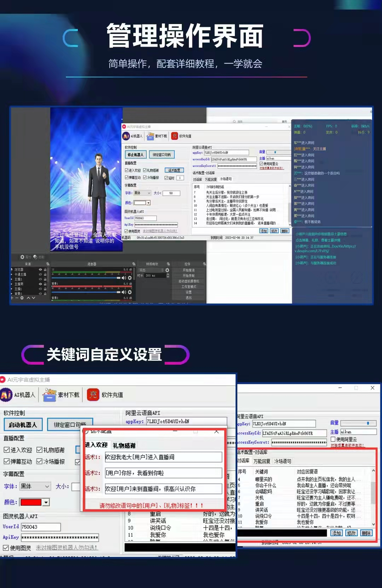Image resolution: width=382 pixels, height=588 pixels.
Task: Click the red 软件充值 icon in the lower-left screenshot
Action: [x=93, y=395]
